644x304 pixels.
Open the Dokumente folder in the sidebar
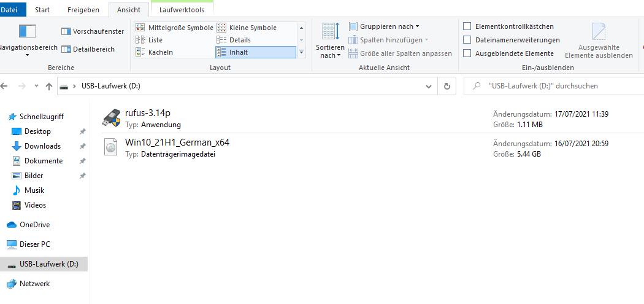tap(38, 161)
